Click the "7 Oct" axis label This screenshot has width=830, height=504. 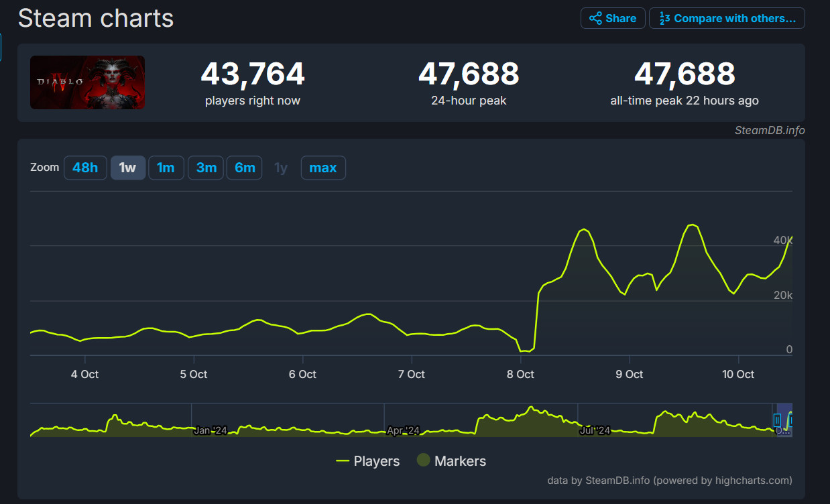click(x=411, y=374)
